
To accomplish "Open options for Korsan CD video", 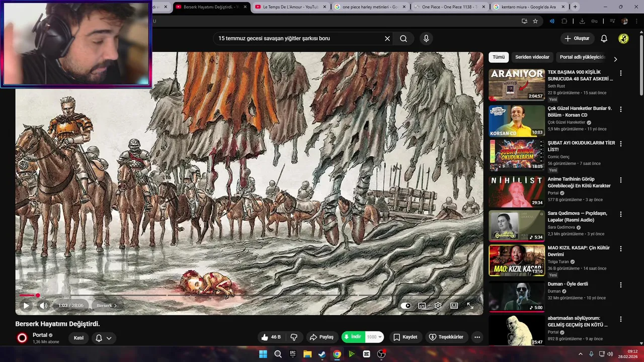I will [x=620, y=109].
